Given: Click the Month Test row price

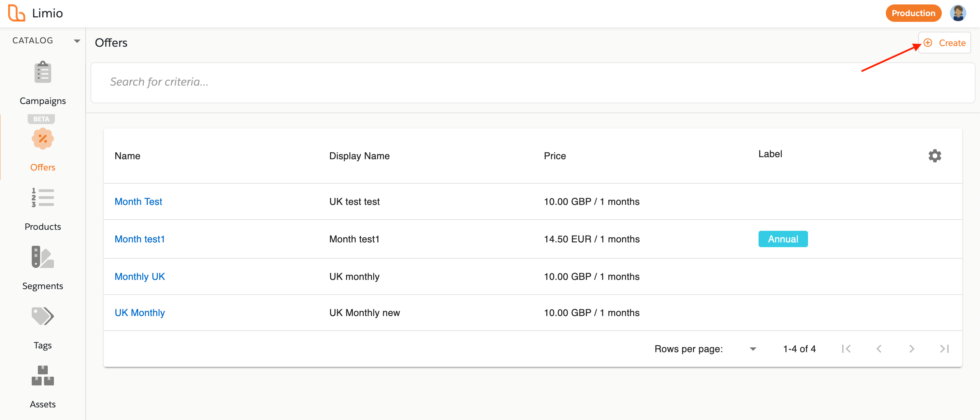Looking at the screenshot, I should [592, 201].
